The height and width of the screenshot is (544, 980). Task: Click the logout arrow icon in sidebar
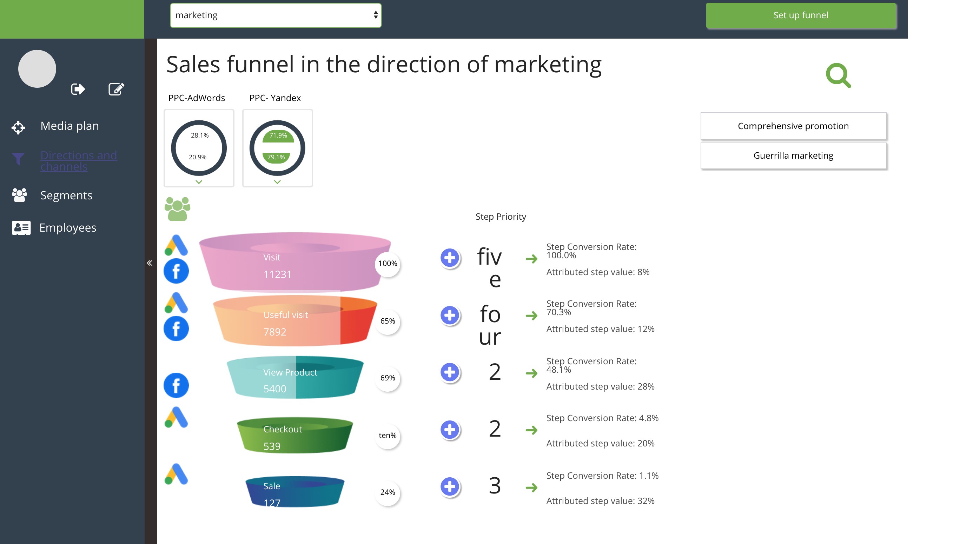pos(78,89)
